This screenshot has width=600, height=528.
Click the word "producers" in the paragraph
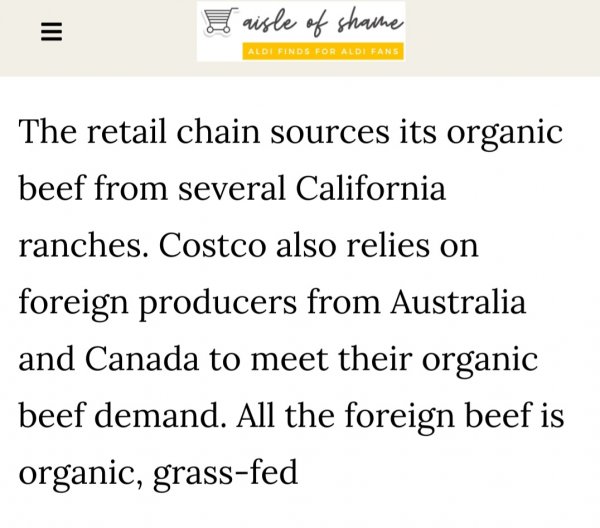(x=223, y=303)
